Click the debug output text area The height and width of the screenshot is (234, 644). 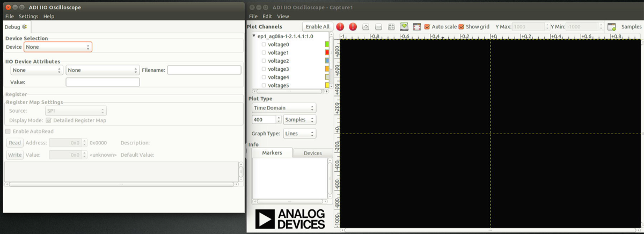point(121,171)
